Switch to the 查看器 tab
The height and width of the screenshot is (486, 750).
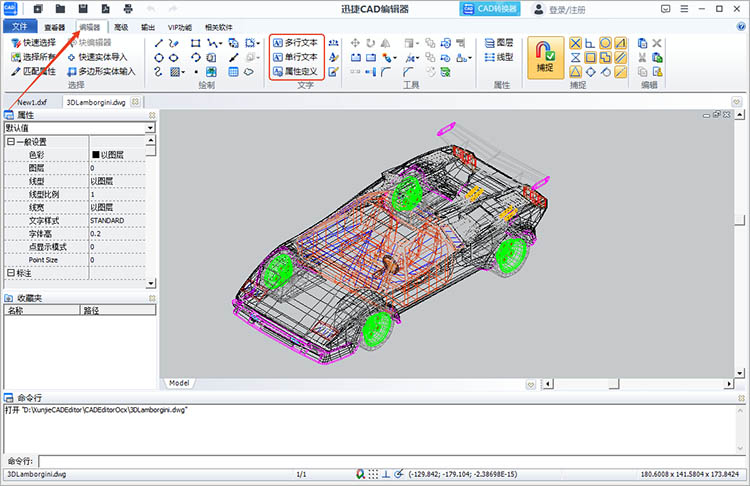[55, 27]
